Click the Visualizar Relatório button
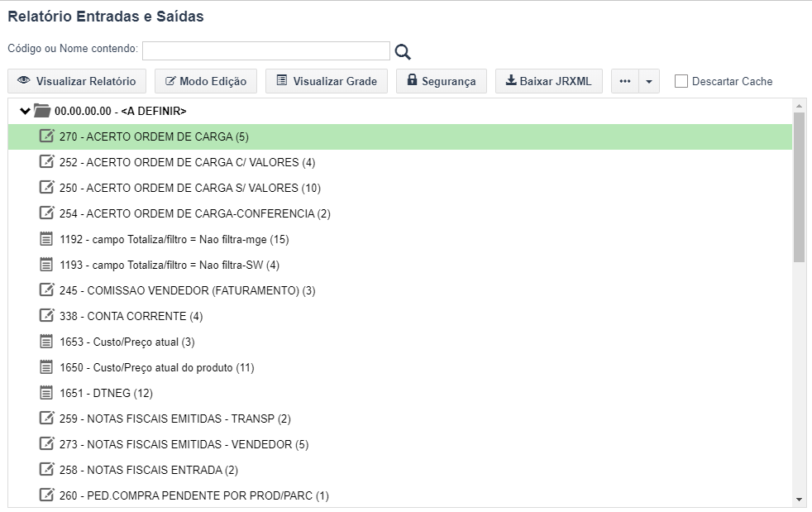This screenshot has width=812, height=512. point(77,81)
